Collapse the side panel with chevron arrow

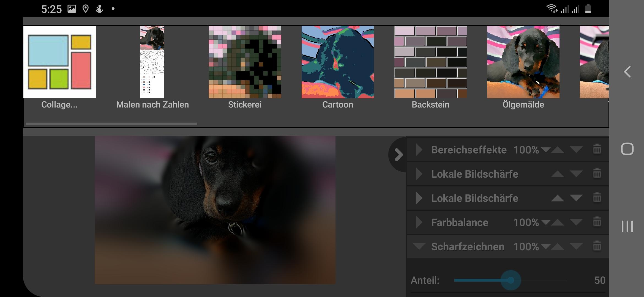(x=398, y=155)
